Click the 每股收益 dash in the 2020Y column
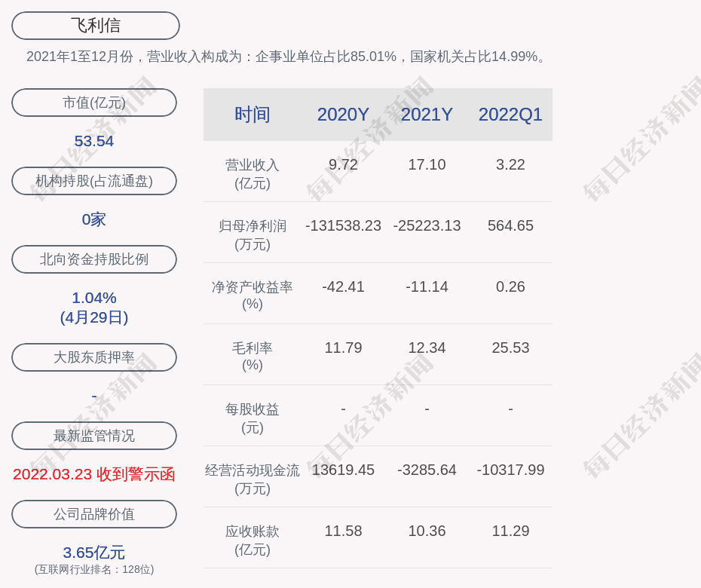The height and width of the screenshot is (588, 701). [344, 409]
